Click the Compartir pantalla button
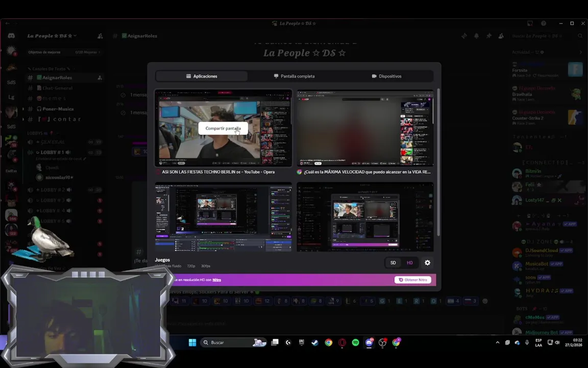588x368 pixels. 223,128
